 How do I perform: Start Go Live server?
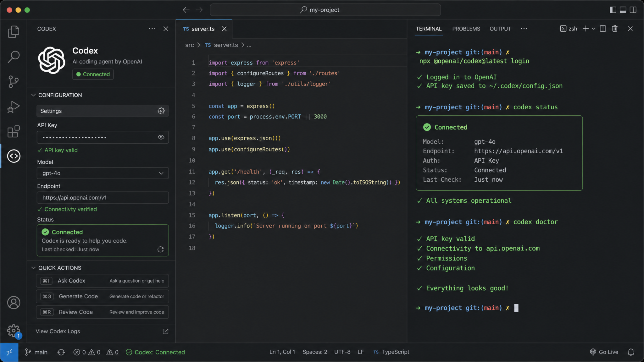[604, 352]
